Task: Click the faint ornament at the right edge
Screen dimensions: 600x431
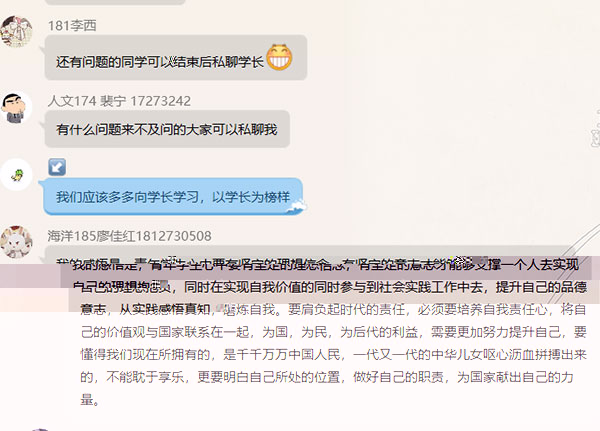Action: [595, 130]
